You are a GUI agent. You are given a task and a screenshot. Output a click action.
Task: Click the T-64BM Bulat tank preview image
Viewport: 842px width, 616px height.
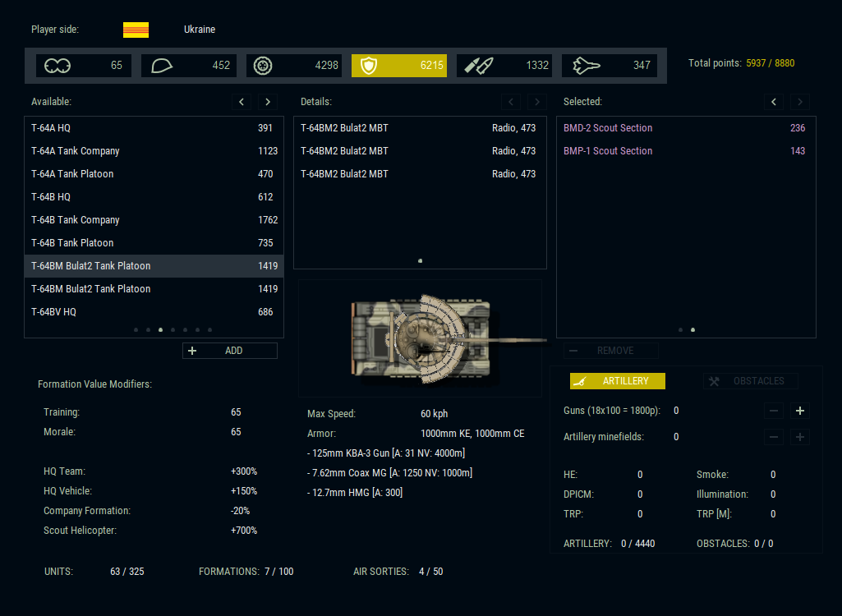point(421,338)
